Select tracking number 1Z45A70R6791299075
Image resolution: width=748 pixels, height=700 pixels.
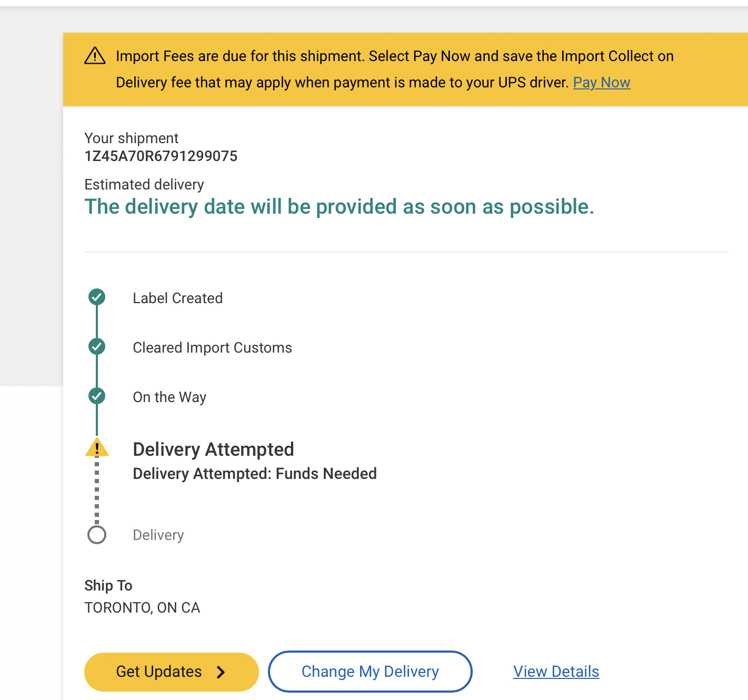161,156
